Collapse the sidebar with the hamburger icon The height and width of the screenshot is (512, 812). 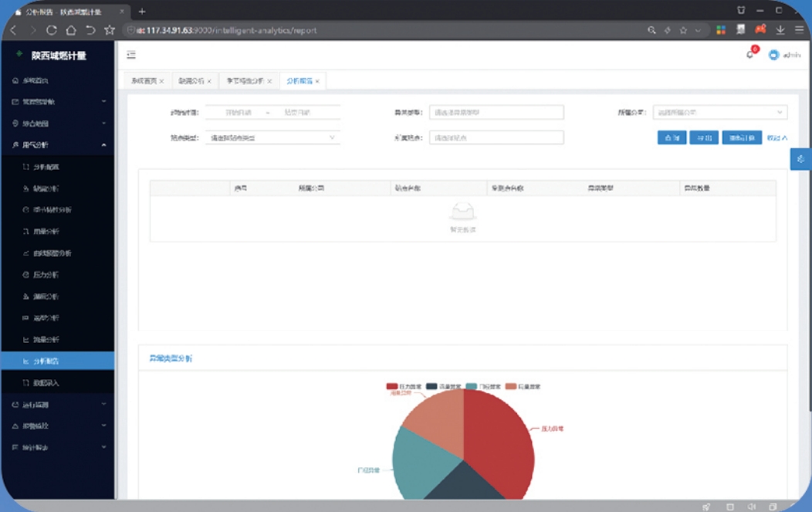click(131, 54)
